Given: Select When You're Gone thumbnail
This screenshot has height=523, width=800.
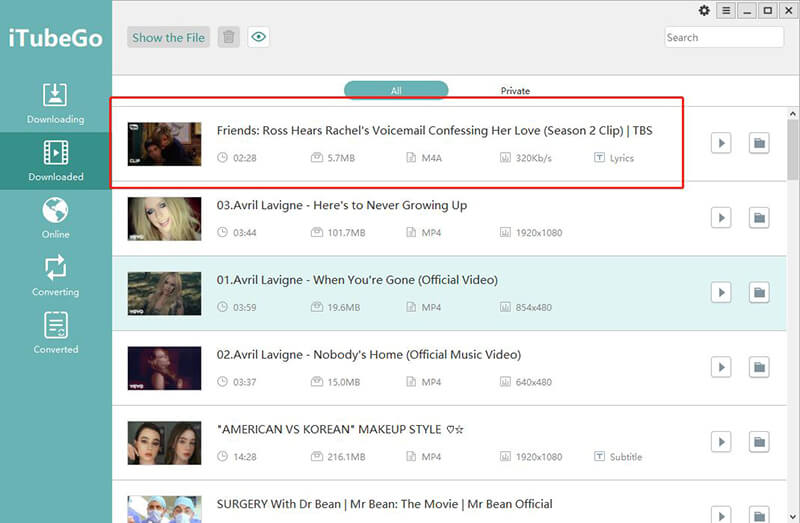Looking at the screenshot, I should tap(164, 293).
